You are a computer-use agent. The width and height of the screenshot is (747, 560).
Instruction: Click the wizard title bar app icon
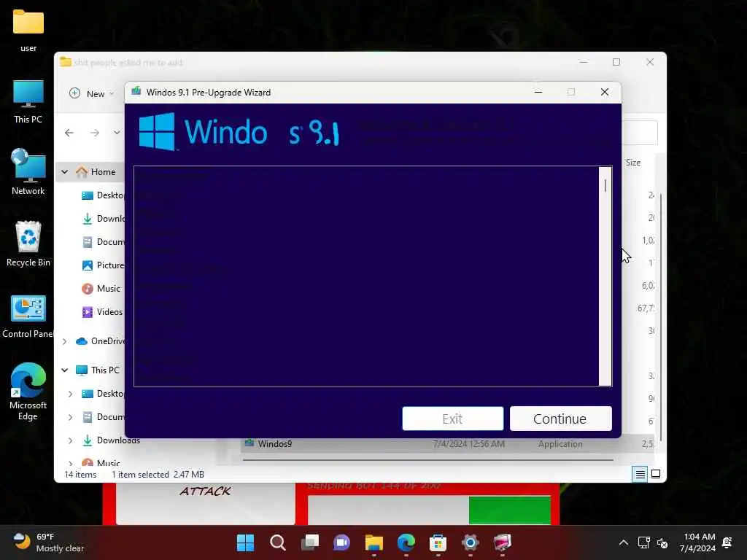(136, 91)
